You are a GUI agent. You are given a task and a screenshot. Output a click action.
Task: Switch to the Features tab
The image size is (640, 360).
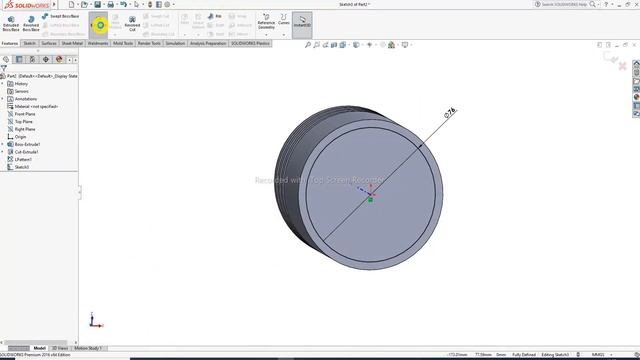pos(10,43)
